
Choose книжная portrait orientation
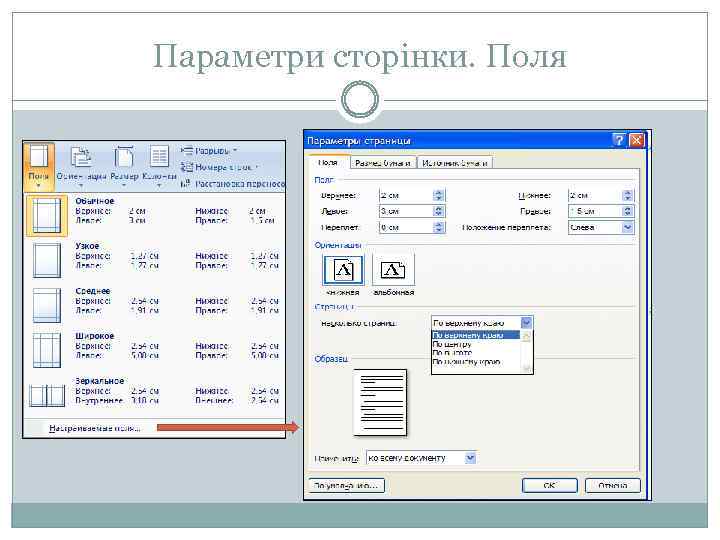click(x=343, y=270)
